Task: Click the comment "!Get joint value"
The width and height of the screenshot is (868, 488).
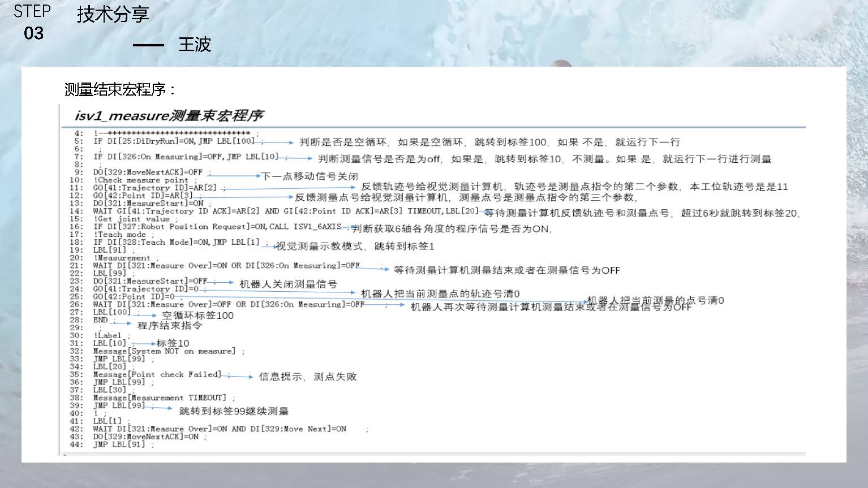Action: pyautogui.click(x=132, y=219)
